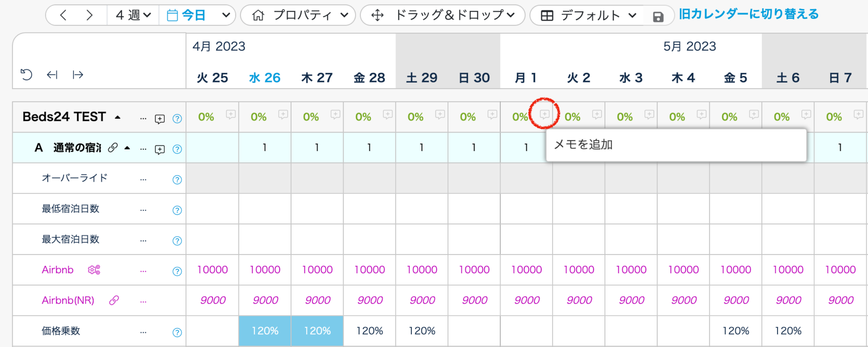
Task: Click the jump-to-start arrow icon
Action: pyautogui.click(x=52, y=74)
